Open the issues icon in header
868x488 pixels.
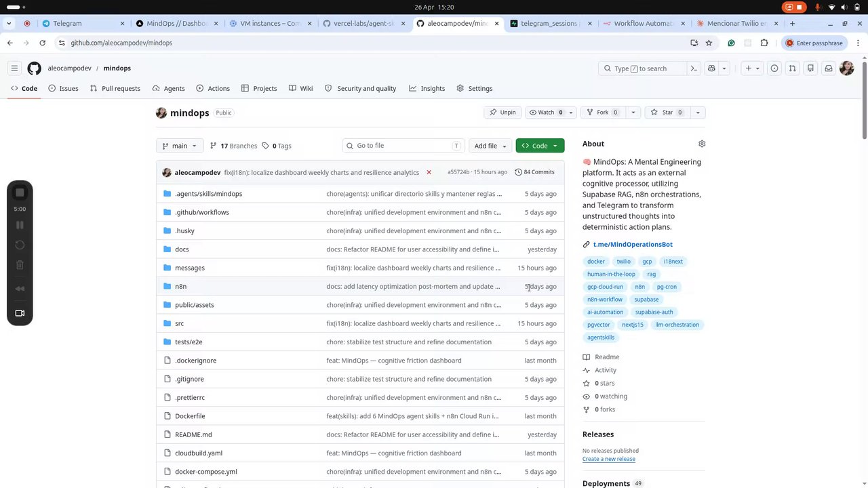[x=774, y=68]
